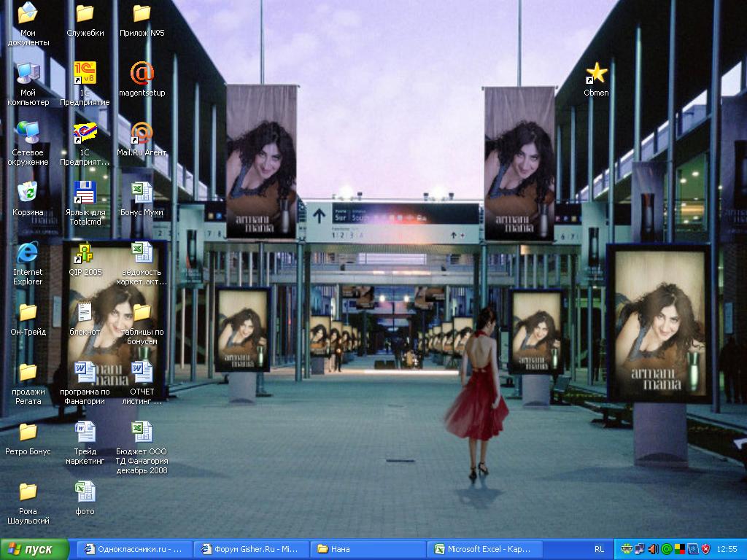747x560 pixels.
Task: Open the Корзина recycle bin
Action: coord(28,192)
